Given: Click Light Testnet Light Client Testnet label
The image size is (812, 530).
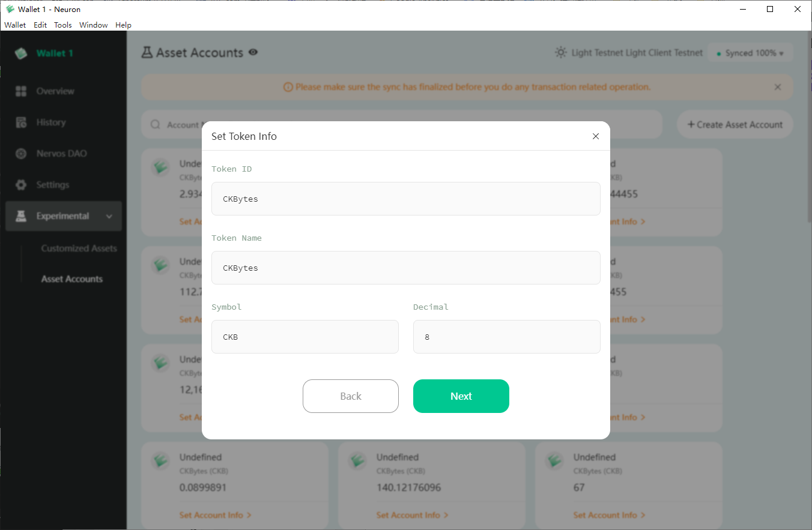Looking at the screenshot, I should [637, 53].
